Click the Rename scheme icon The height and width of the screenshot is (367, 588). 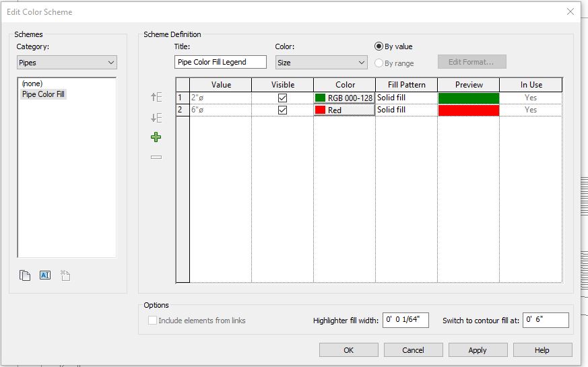(45, 275)
